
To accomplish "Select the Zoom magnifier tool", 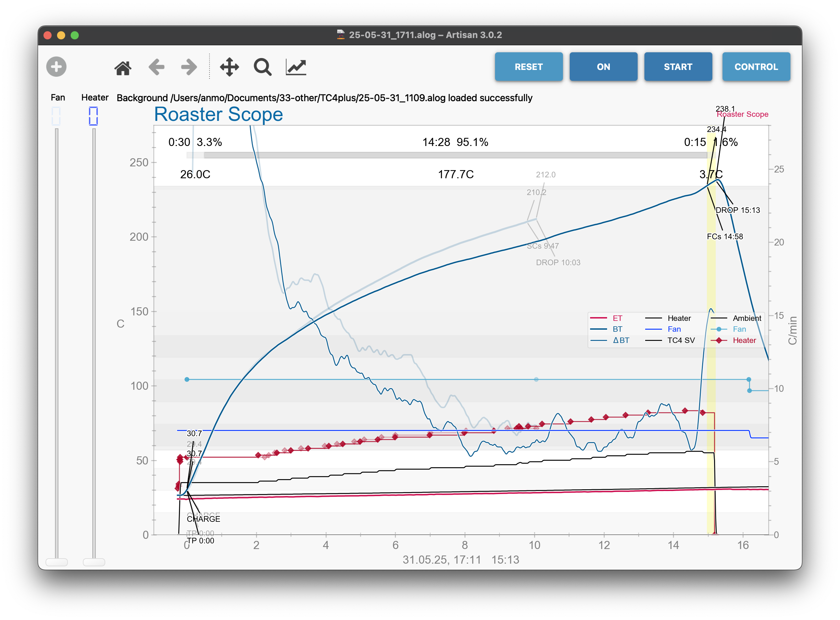I will (x=262, y=67).
